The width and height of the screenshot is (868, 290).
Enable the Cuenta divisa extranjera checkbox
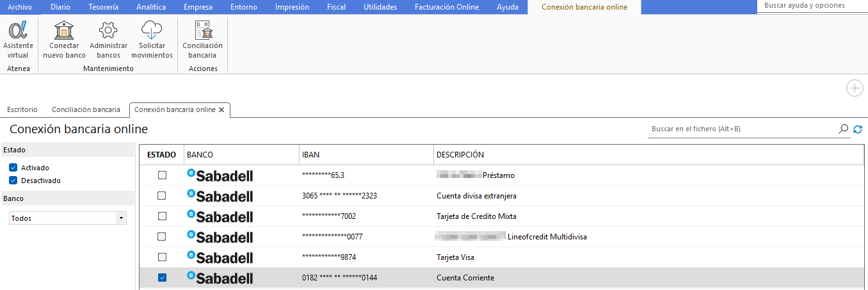point(162,196)
